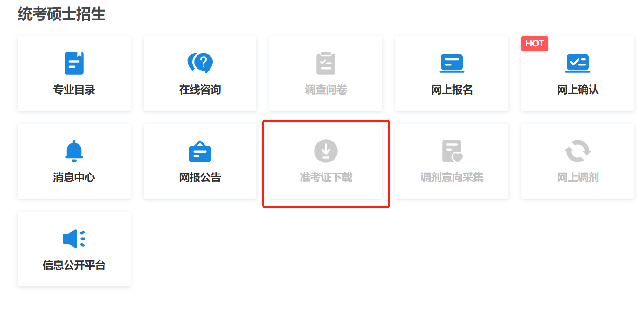Click the 消息中心 label
This screenshot has height=309, width=644.
click(x=74, y=178)
